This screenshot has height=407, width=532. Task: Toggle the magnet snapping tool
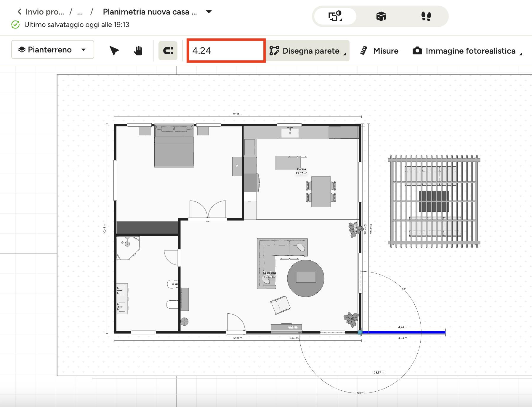(x=168, y=51)
